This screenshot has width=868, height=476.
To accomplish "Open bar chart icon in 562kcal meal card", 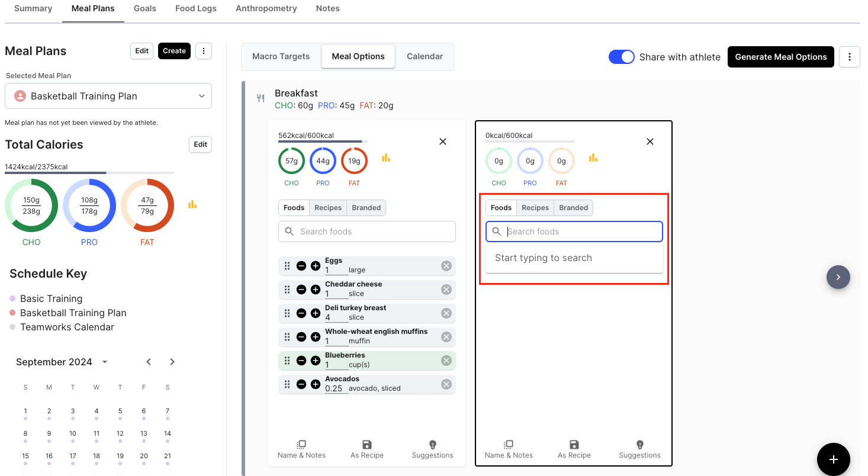I will [386, 157].
